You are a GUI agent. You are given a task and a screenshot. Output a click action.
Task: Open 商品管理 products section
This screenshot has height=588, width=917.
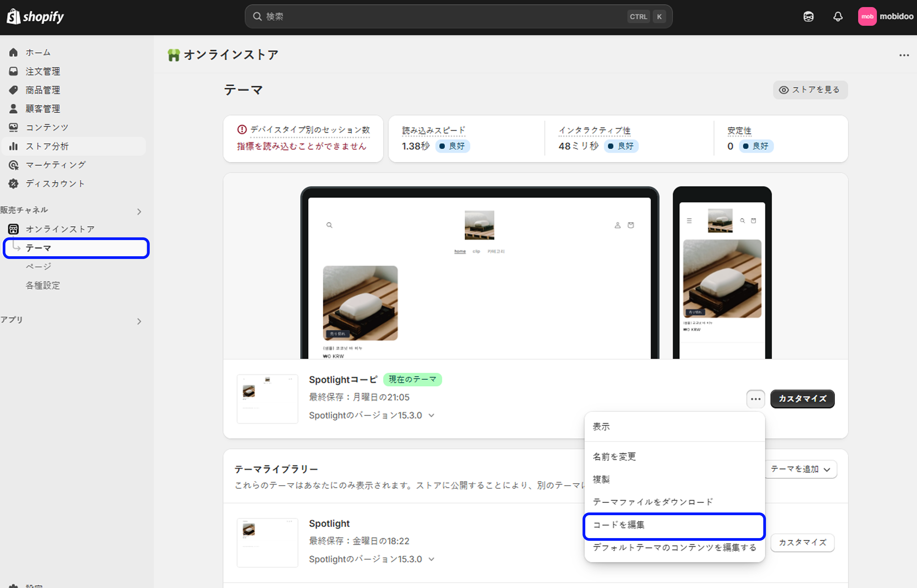coord(42,90)
